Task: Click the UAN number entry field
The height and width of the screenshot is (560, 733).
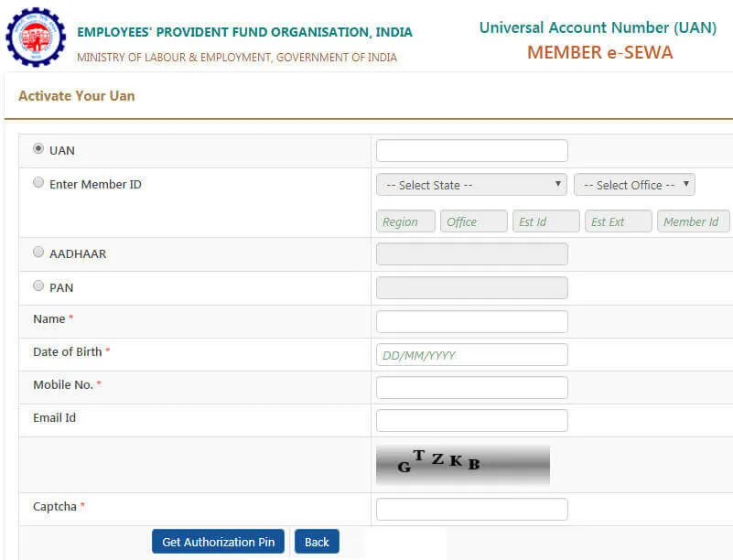Action: [x=471, y=149]
